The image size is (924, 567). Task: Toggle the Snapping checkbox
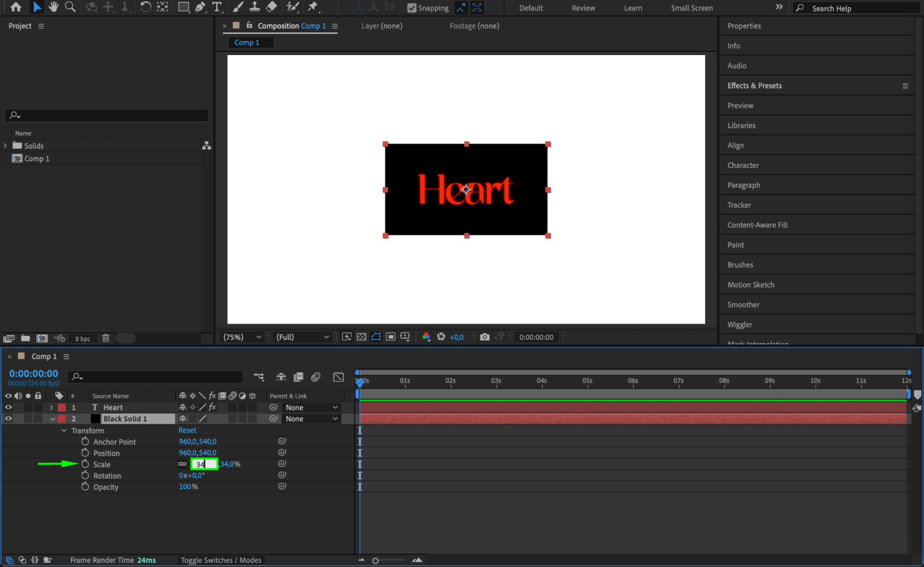point(411,8)
